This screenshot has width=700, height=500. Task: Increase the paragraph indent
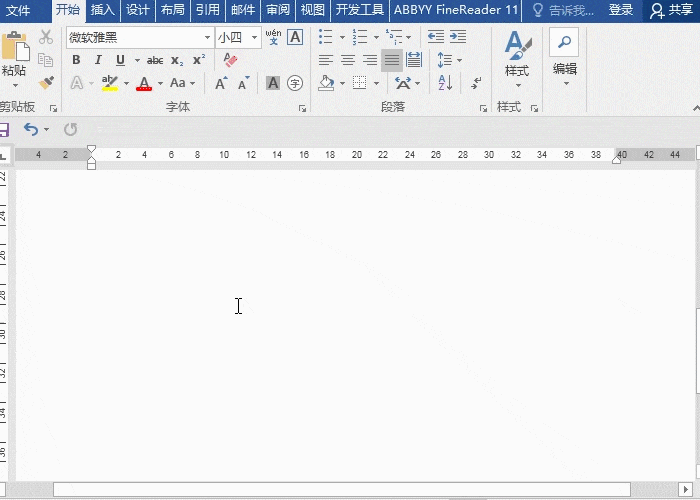[x=457, y=37]
